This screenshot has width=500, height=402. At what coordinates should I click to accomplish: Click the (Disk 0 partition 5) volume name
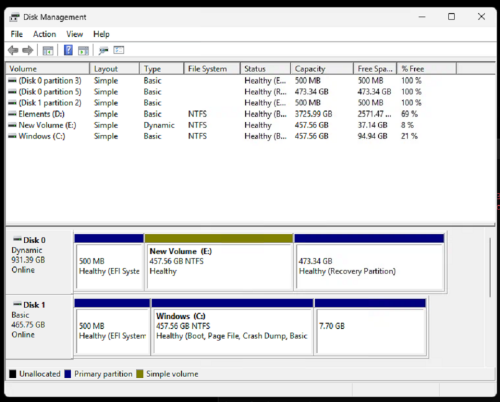click(50, 92)
